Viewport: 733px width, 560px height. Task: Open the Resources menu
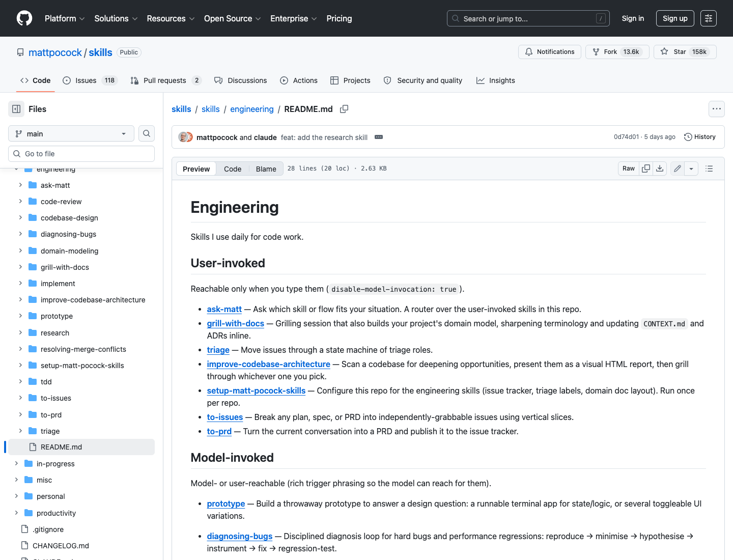[171, 18]
